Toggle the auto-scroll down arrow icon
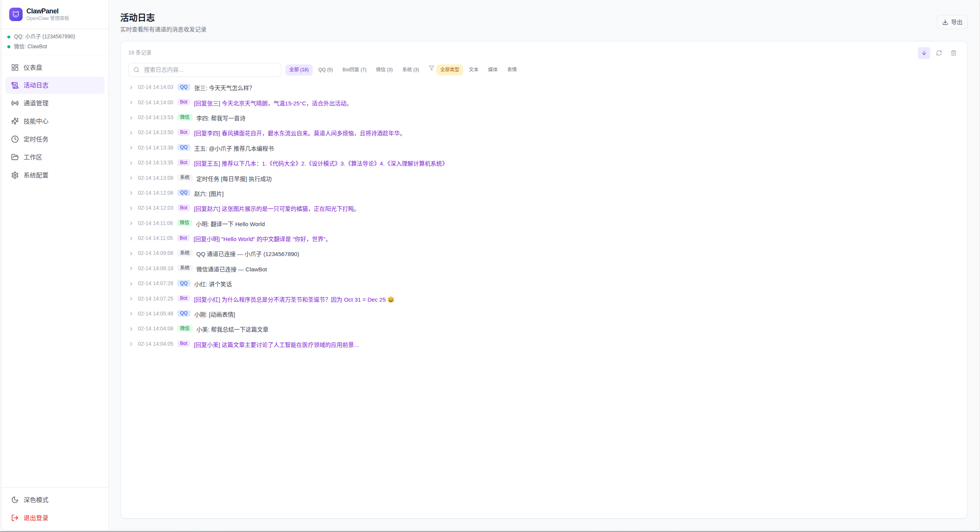Image resolution: width=980 pixels, height=532 pixels. point(924,53)
